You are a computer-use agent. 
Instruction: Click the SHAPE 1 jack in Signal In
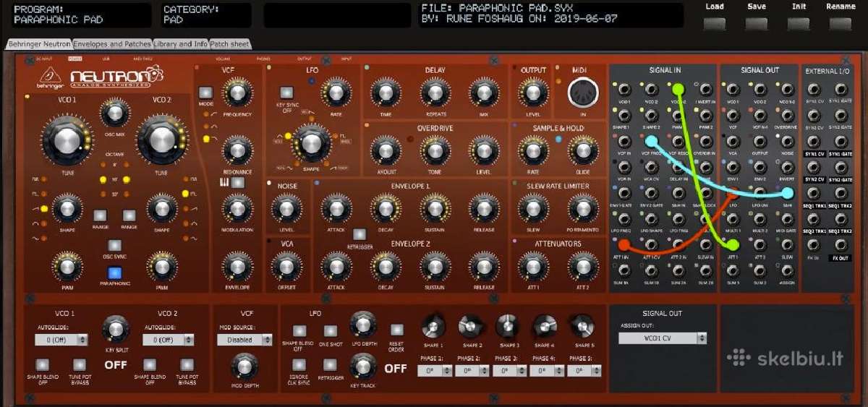coord(624,116)
